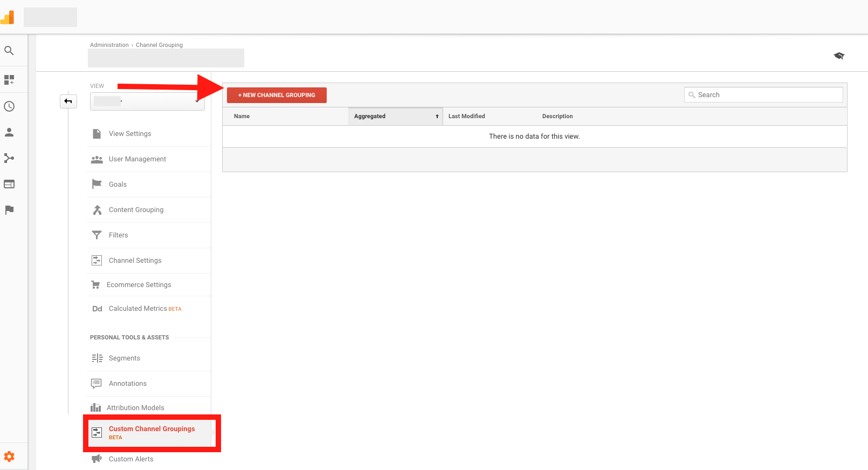Open the Audience person icon
Screen dimensions: 868x470
pos(9,132)
